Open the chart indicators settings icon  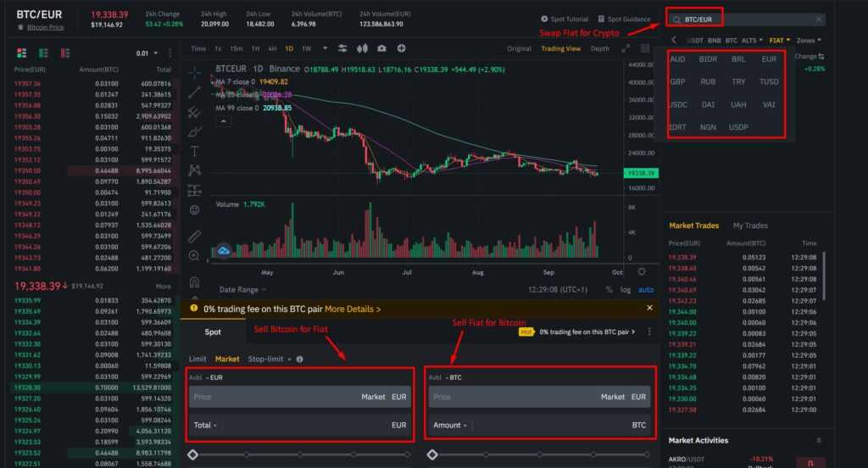click(x=342, y=48)
